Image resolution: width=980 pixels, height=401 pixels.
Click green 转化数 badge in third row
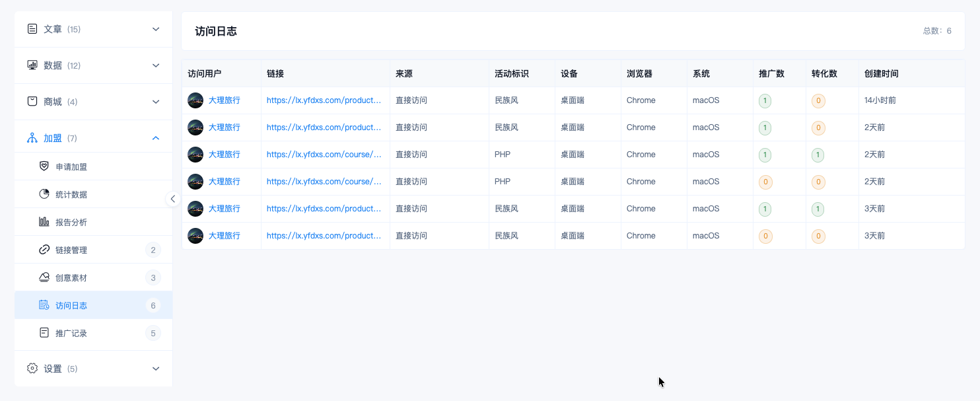coord(818,155)
